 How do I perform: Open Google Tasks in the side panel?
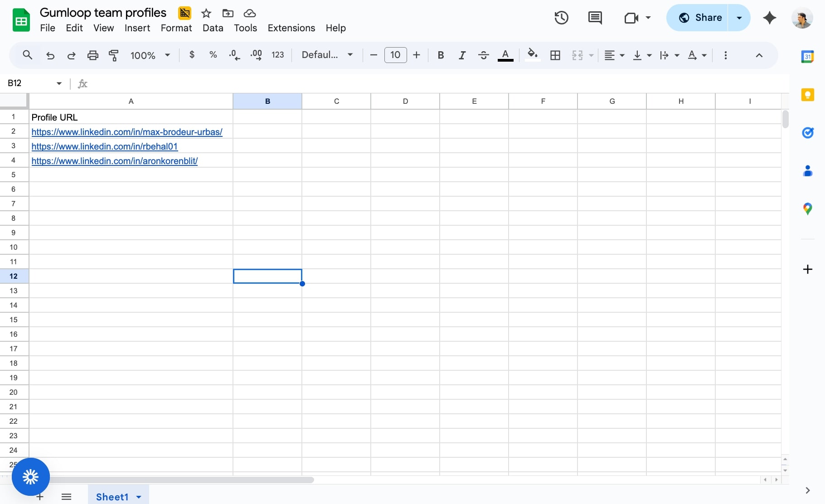[x=808, y=133]
